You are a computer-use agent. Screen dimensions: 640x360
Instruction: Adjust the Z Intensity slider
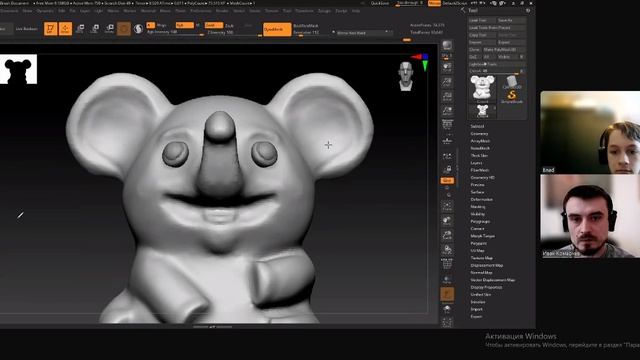pos(234,33)
